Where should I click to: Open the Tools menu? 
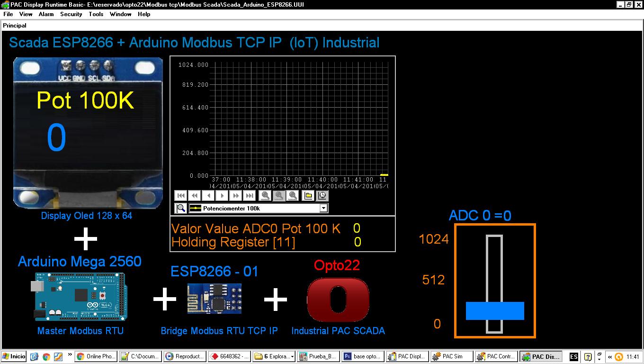coord(96,14)
